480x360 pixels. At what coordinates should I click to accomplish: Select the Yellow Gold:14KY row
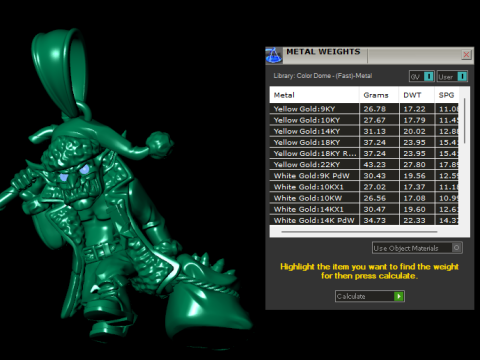point(364,131)
